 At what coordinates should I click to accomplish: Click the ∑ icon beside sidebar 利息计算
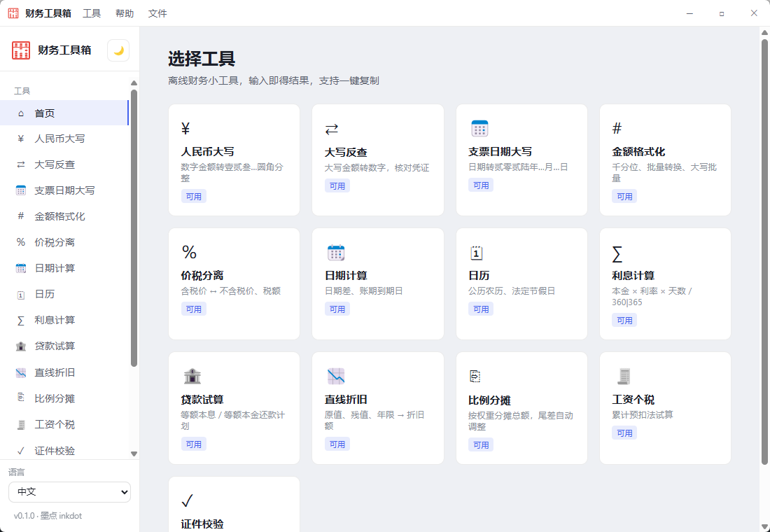pos(20,321)
